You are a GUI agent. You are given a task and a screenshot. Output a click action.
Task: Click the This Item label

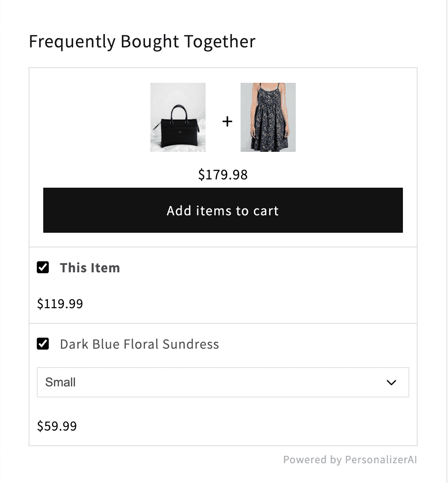[x=90, y=267]
